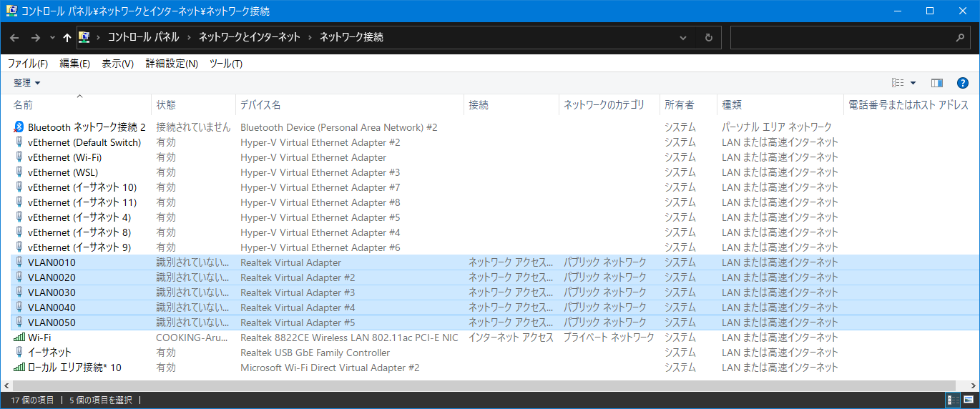Screen dimensions: 980x409
Task: Click Realtek Virtual Adapter #3 device name
Action: (298, 292)
